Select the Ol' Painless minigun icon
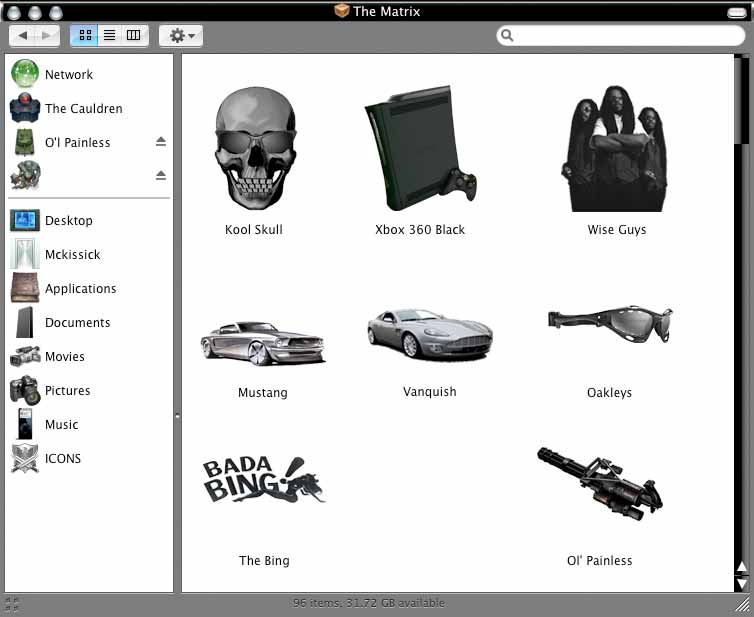Image resolution: width=754 pixels, height=617 pixels. coord(600,483)
